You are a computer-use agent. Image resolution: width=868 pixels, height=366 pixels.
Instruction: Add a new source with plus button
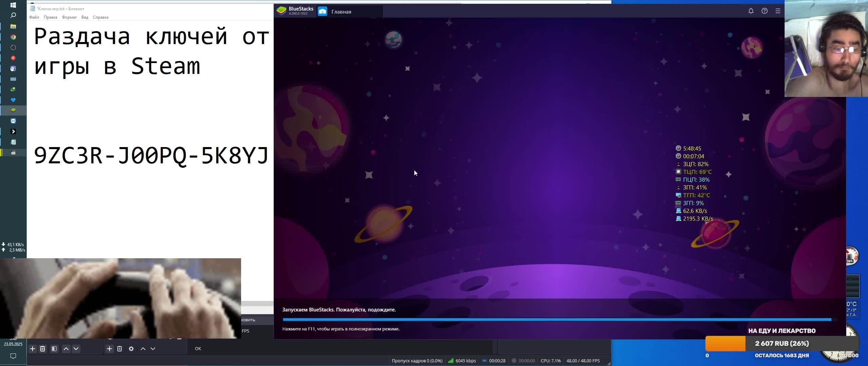click(x=110, y=348)
